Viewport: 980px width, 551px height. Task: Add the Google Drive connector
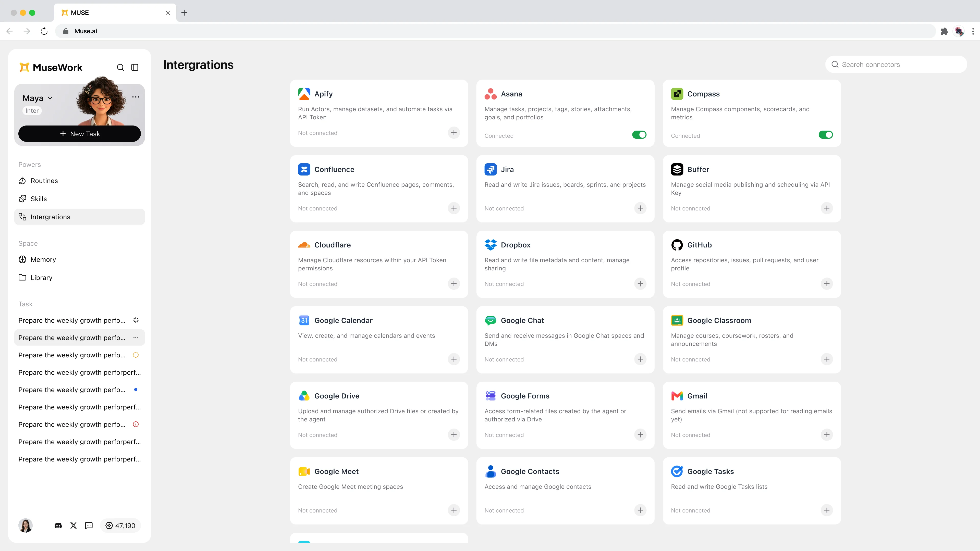[x=454, y=435]
